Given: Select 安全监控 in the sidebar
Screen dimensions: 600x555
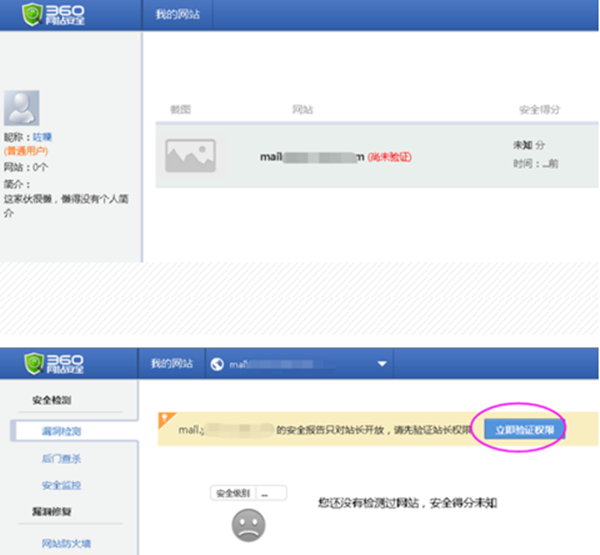Looking at the screenshot, I should [x=61, y=485].
